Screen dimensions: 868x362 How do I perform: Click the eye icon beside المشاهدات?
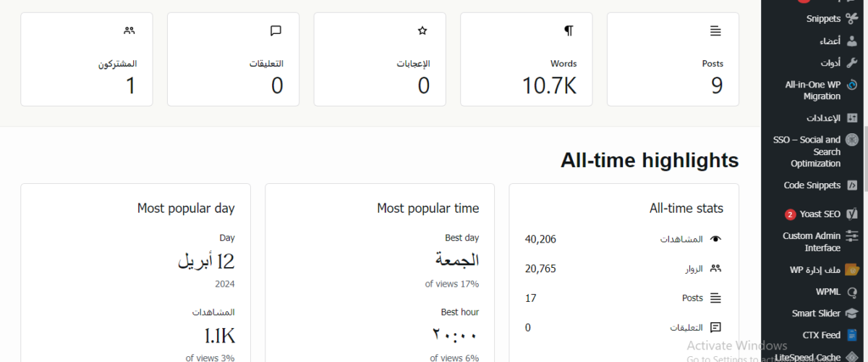716,239
